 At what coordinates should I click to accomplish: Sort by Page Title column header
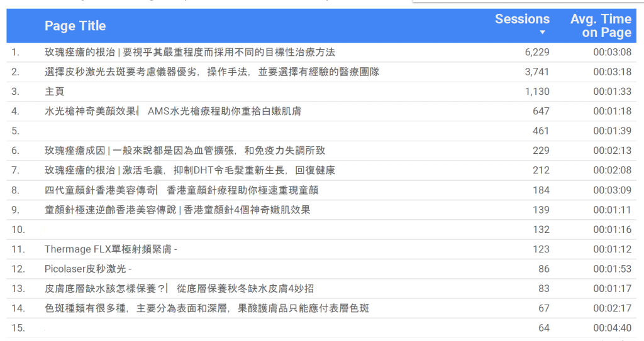pos(75,26)
